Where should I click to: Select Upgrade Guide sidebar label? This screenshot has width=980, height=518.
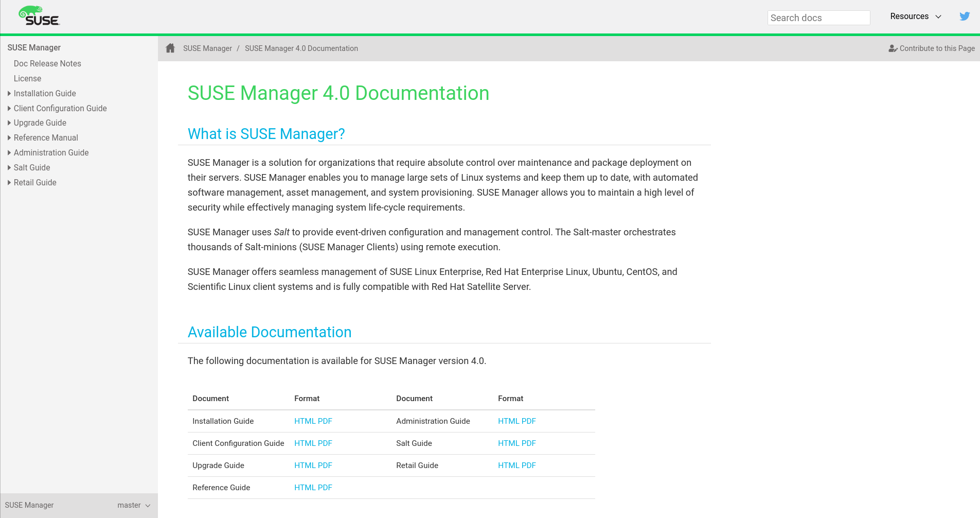pos(40,123)
